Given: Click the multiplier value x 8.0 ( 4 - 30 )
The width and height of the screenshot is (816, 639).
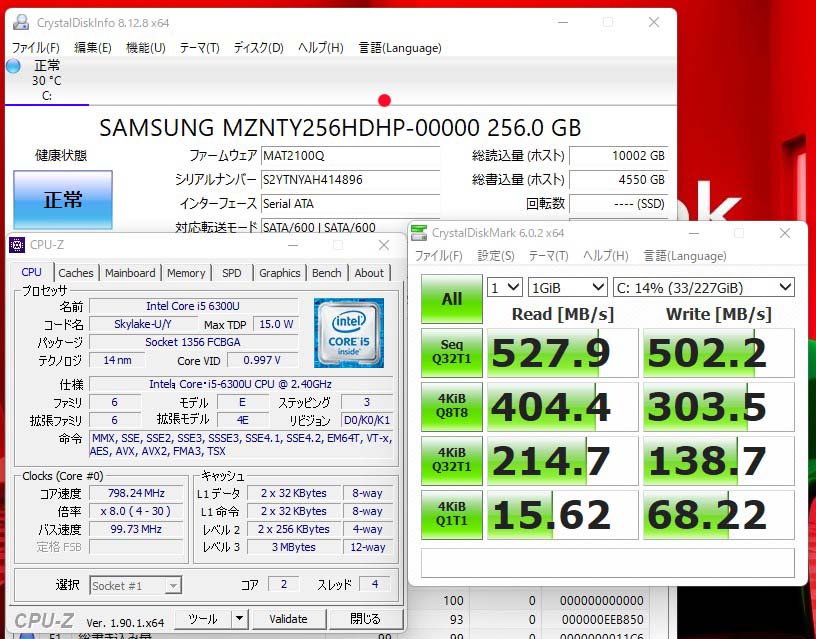Looking at the screenshot, I should click(136, 511).
